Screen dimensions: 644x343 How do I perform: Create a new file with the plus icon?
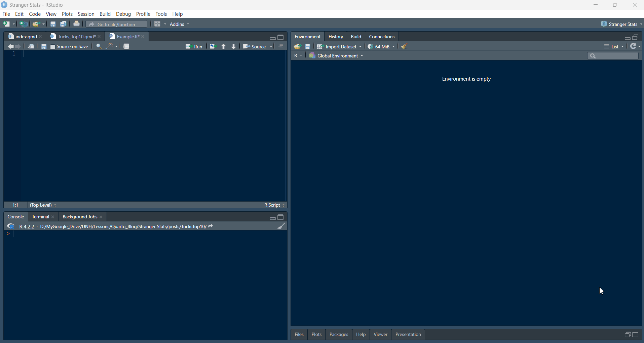tap(6, 24)
